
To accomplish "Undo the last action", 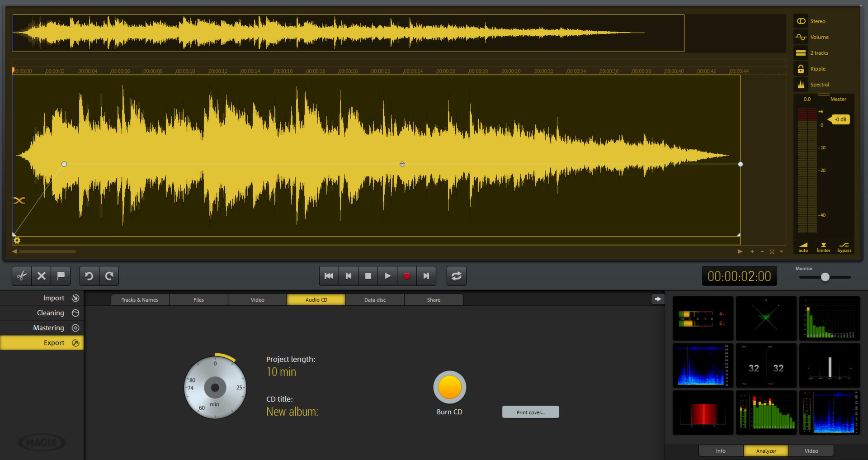I will 89,276.
